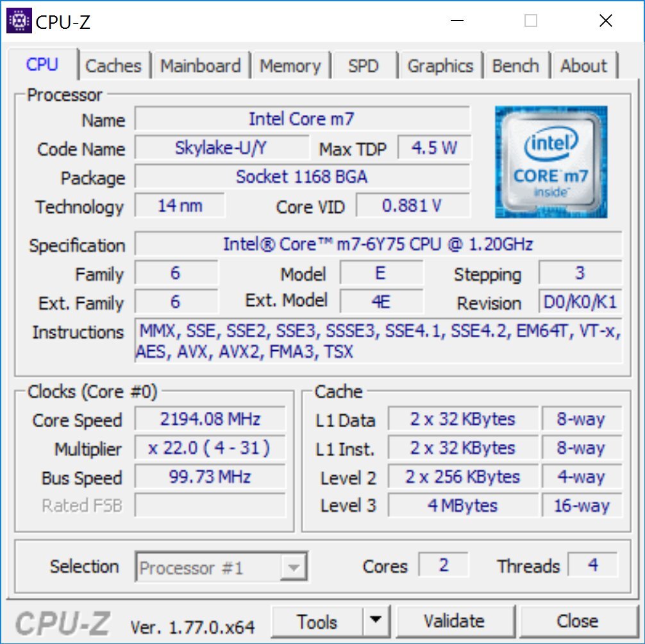
Task: Click the Instructions list field
Action: (378, 341)
